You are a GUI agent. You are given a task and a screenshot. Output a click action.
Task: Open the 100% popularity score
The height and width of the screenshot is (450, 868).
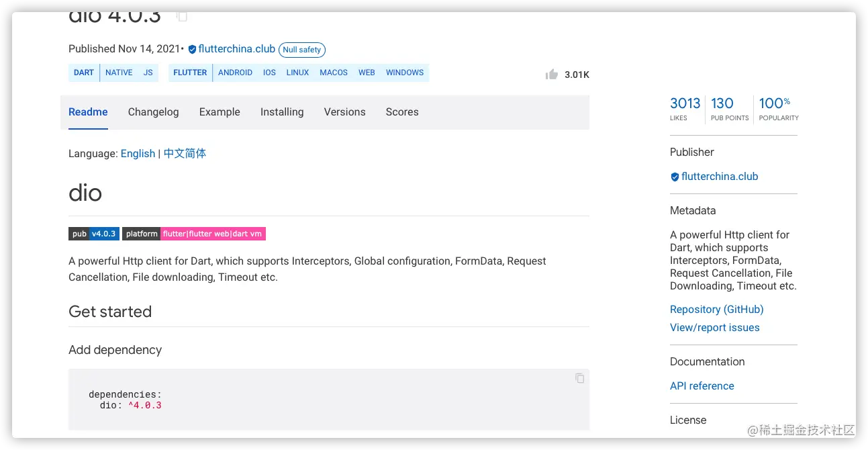(x=779, y=109)
